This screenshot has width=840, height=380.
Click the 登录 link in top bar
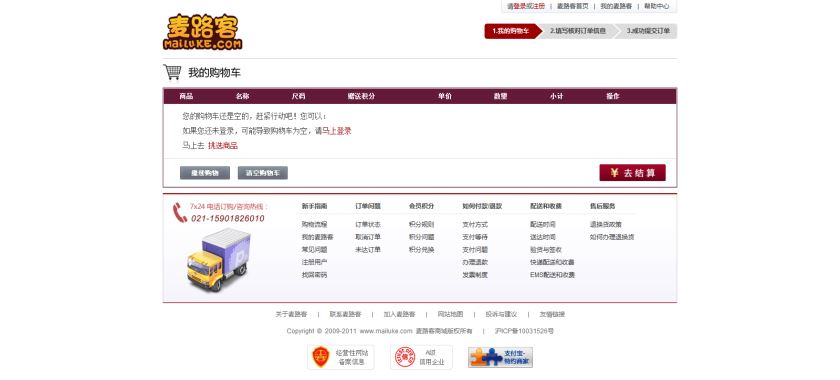pyautogui.click(x=519, y=6)
